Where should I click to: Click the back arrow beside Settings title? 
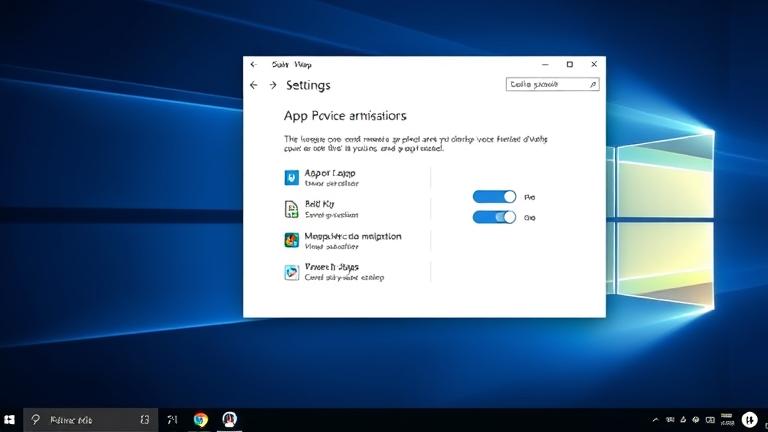tap(253, 85)
